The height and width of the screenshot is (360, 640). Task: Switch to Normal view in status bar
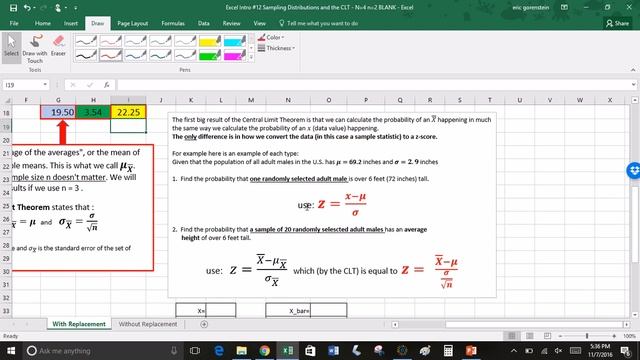[512, 336]
